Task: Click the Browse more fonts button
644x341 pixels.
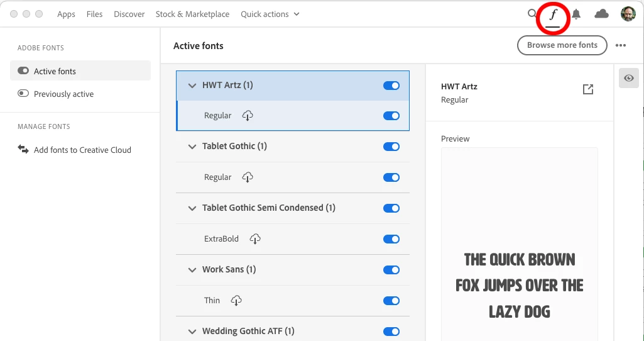Action: coord(562,45)
